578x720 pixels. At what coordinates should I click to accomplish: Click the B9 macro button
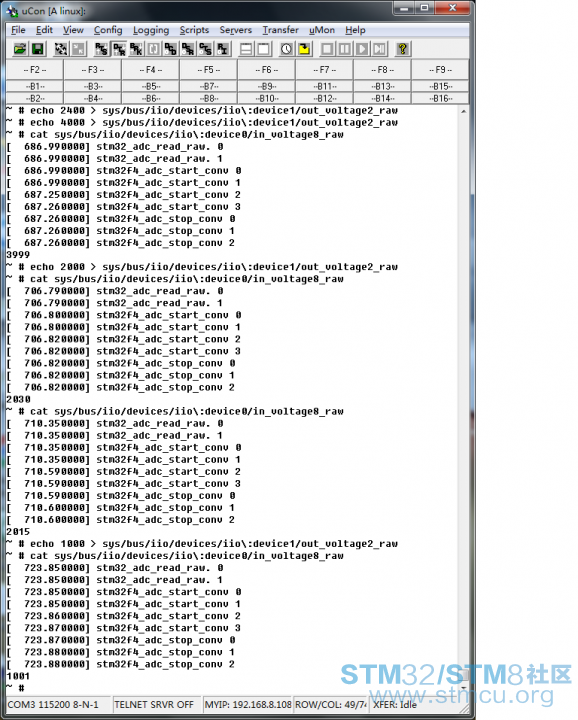click(267, 86)
